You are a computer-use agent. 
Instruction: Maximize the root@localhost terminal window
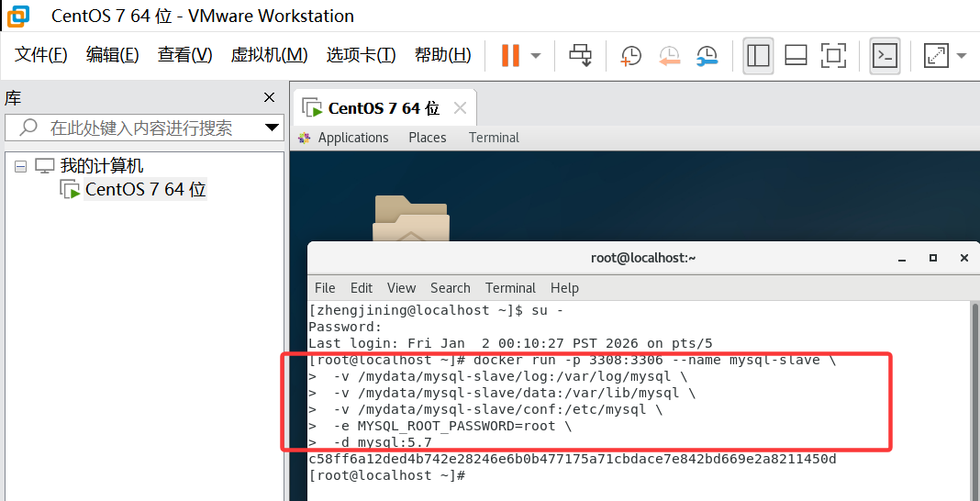coord(933,258)
